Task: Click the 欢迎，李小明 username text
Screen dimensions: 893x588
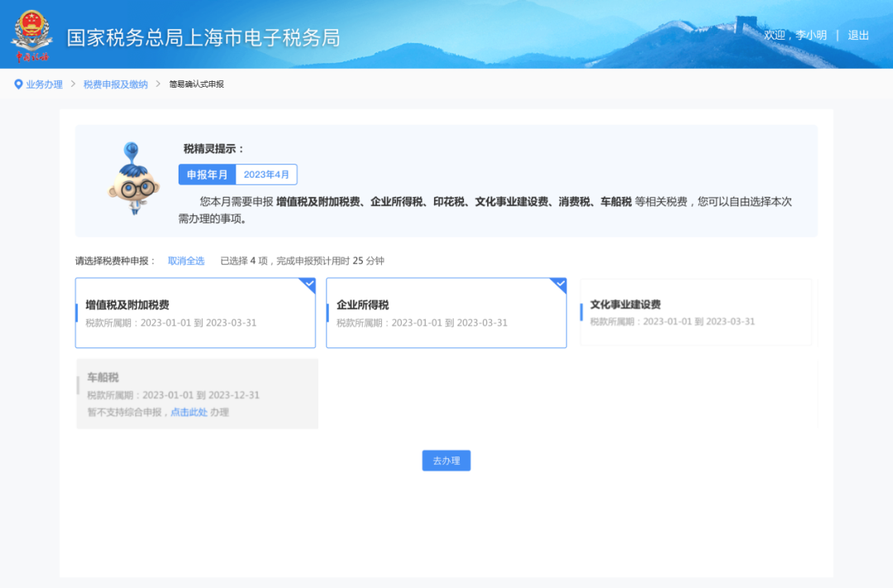Action: [x=795, y=35]
